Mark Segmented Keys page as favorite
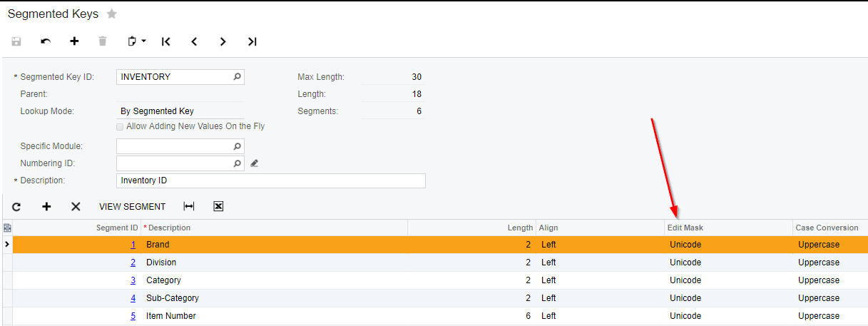This screenshot has height=326, width=868. point(112,14)
